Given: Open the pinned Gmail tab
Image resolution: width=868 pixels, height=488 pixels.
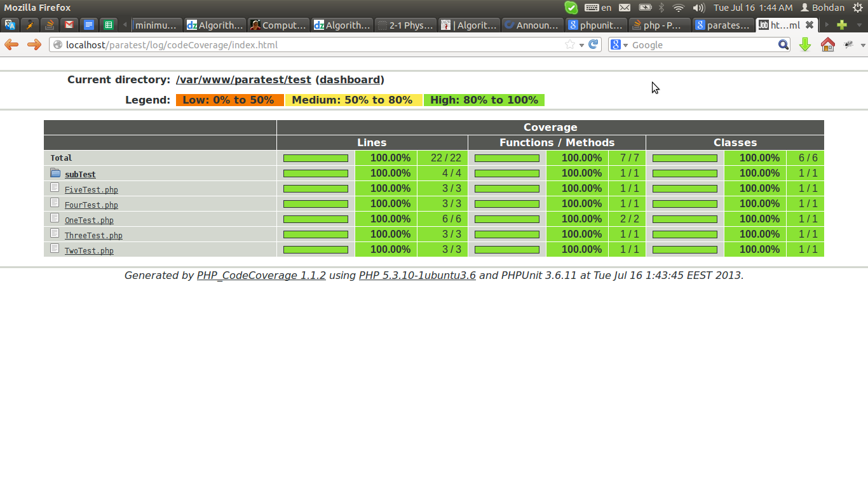Looking at the screenshot, I should [69, 25].
